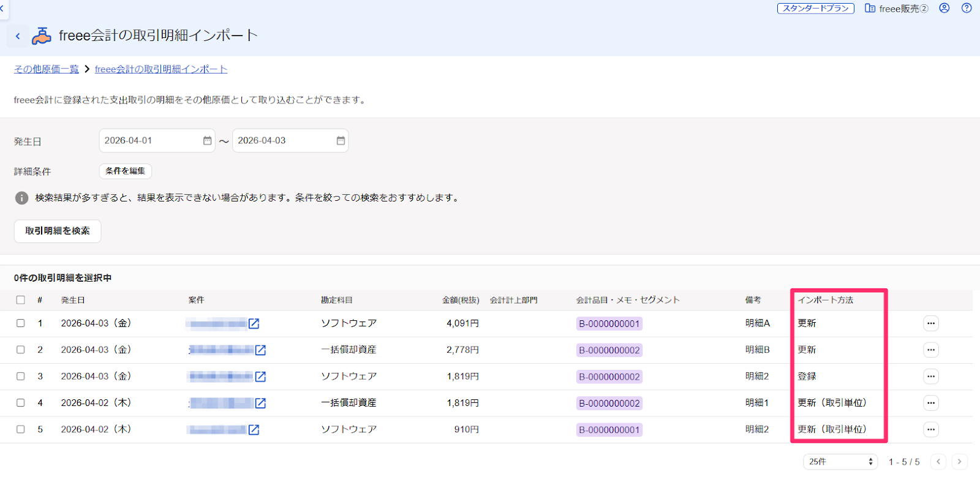Open the 25件 page size dropdown
Image resolution: width=980 pixels, height=485 pixels.
(x=840, y=462)
